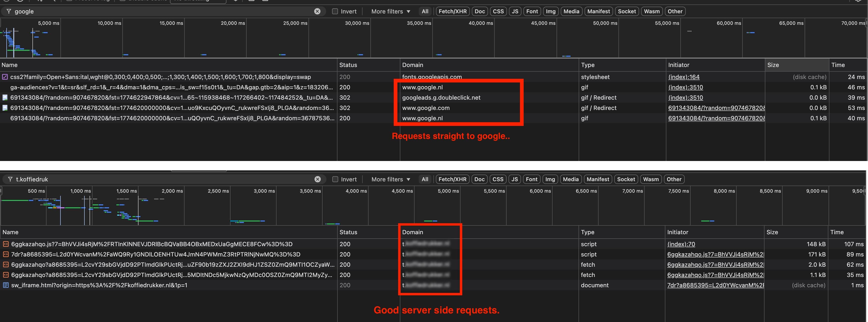The height and width of the screenshot is (322, 868).
Task: Open More filters dropdown in bottom panel
Action: (391, 179)
